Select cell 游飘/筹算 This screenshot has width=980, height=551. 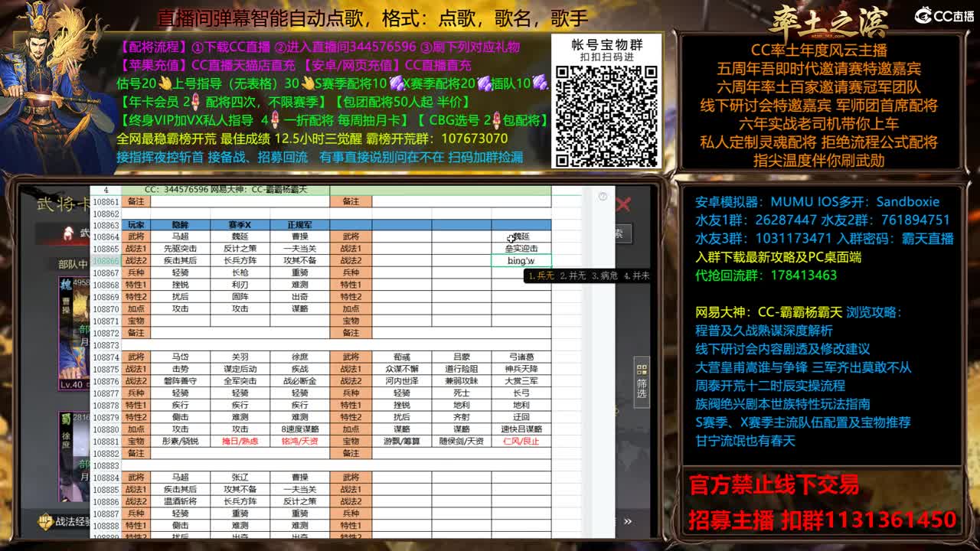(402, 442)
